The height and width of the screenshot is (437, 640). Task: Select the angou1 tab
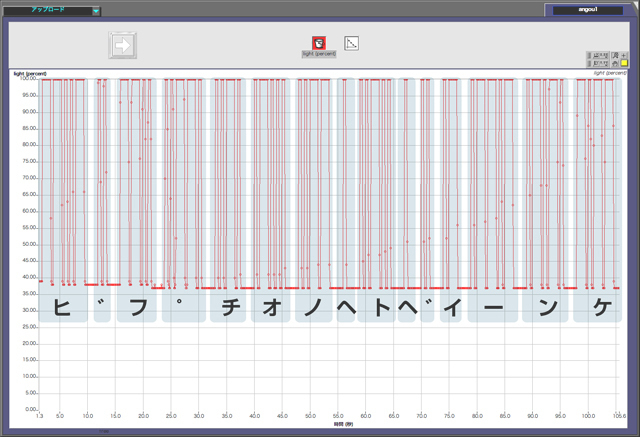pos(588,10)
